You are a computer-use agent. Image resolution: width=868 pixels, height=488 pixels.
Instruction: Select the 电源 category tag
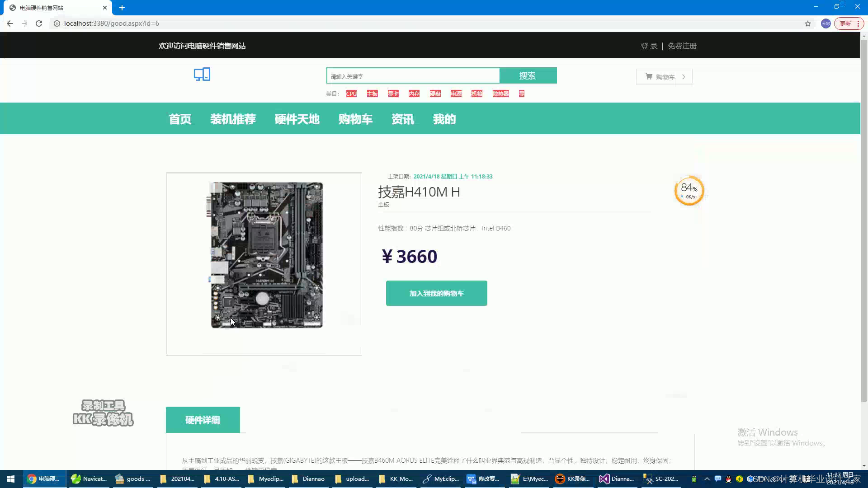tap(456, 94)
